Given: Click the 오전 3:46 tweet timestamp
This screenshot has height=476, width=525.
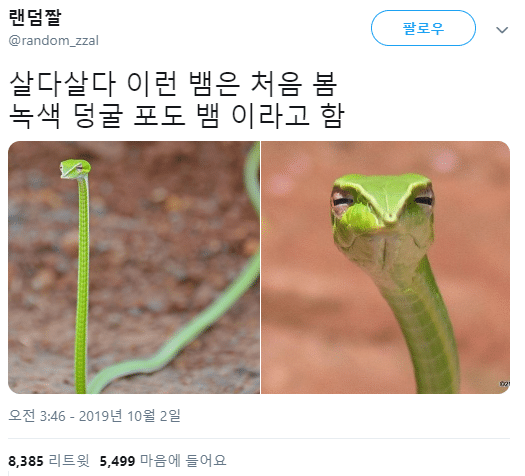Looking at the screenshot, I should (37, 416).
